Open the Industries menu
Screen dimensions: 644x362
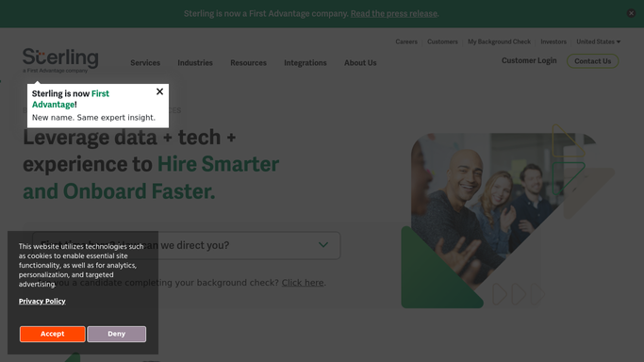click(195, 63)
